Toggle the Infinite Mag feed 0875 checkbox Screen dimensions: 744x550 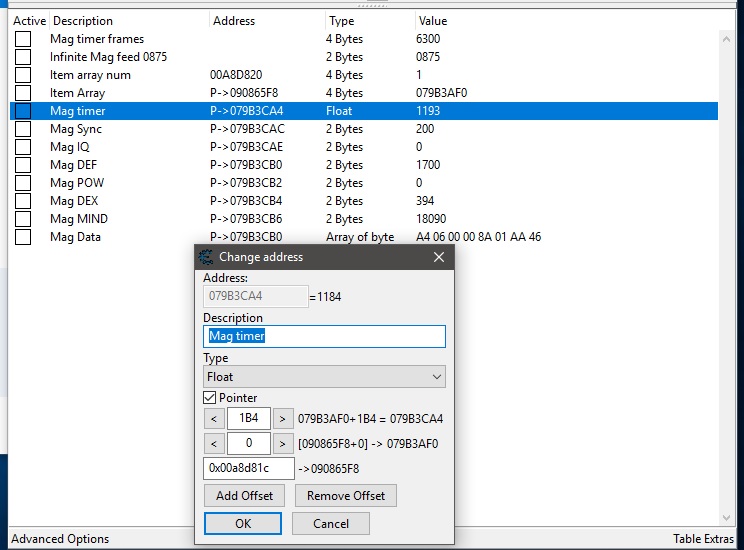pos(23,57)
